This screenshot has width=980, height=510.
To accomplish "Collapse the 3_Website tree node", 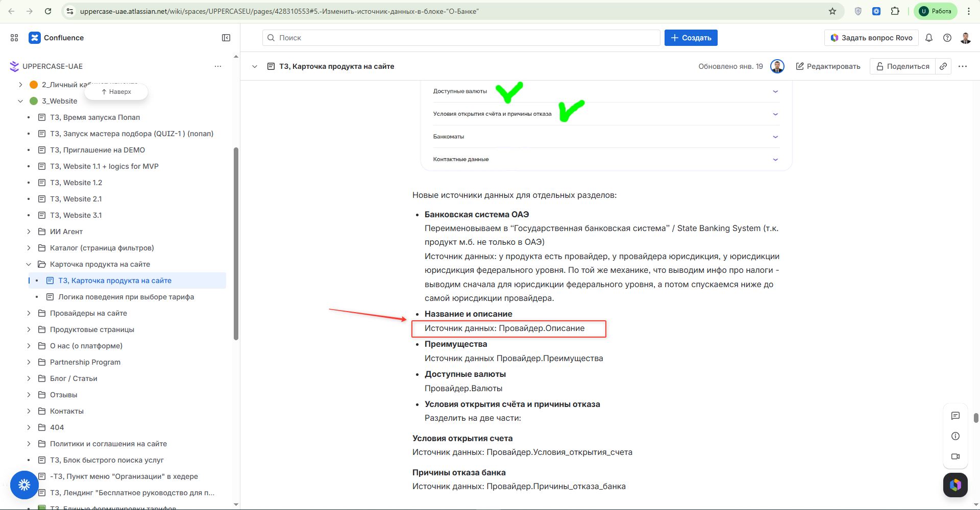I will coord(20,101).
